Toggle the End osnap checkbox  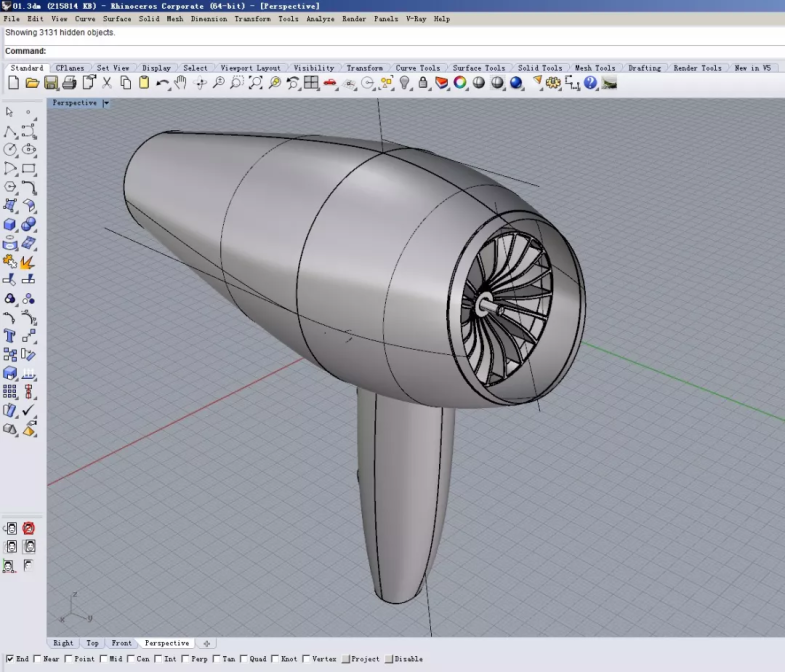point(10,659)
